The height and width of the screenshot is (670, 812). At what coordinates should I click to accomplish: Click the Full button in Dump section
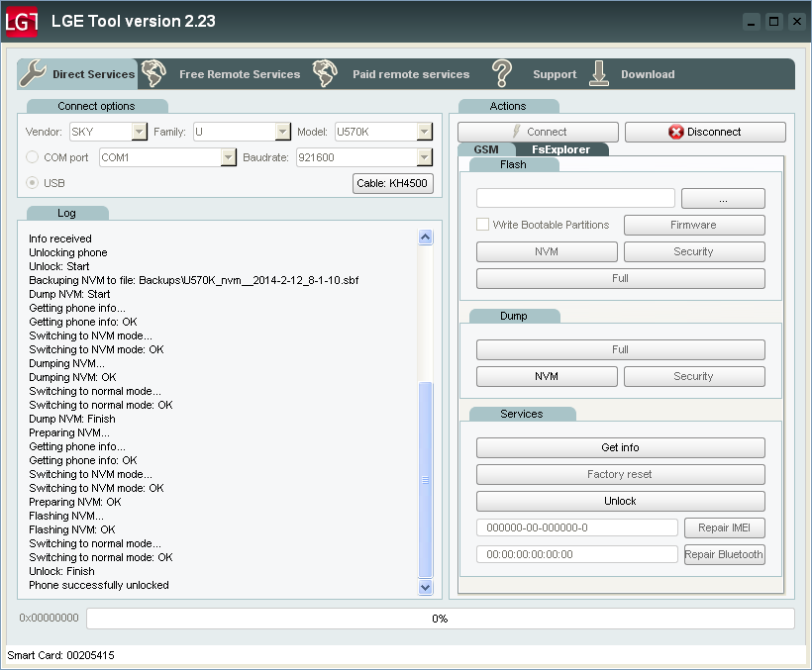621,349
